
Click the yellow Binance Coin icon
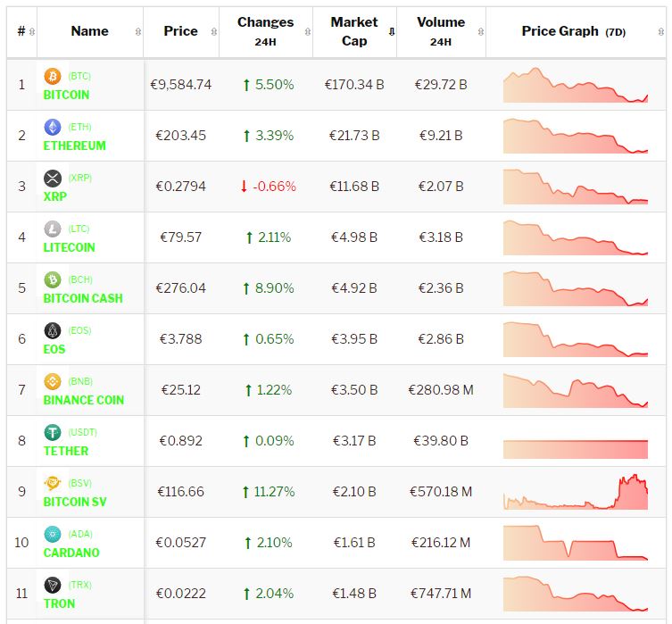53,382
